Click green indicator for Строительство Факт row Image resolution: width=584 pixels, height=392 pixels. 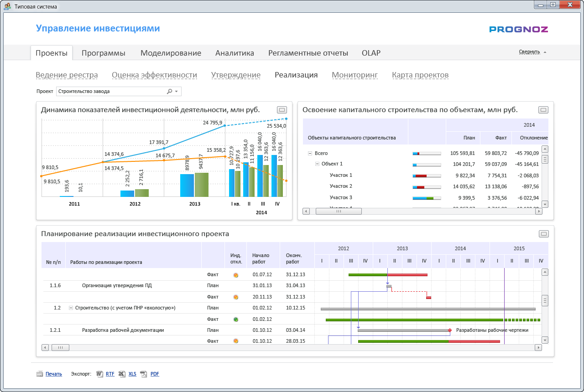236,319
